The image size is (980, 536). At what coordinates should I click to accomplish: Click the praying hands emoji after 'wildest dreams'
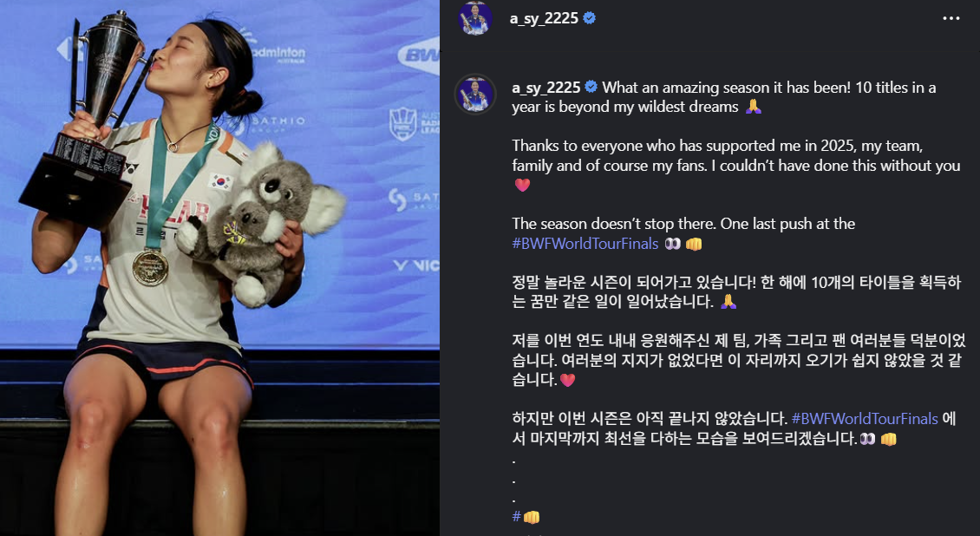click(753, 107)
